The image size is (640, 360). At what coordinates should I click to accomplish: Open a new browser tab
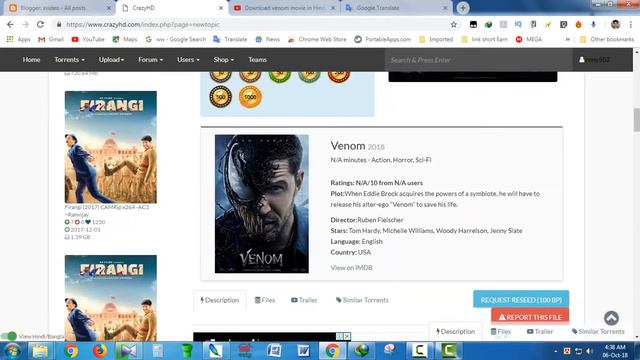463,8
